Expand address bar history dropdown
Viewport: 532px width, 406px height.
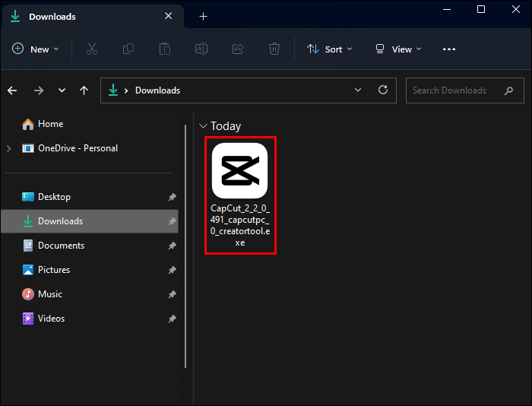click(358, 90)
